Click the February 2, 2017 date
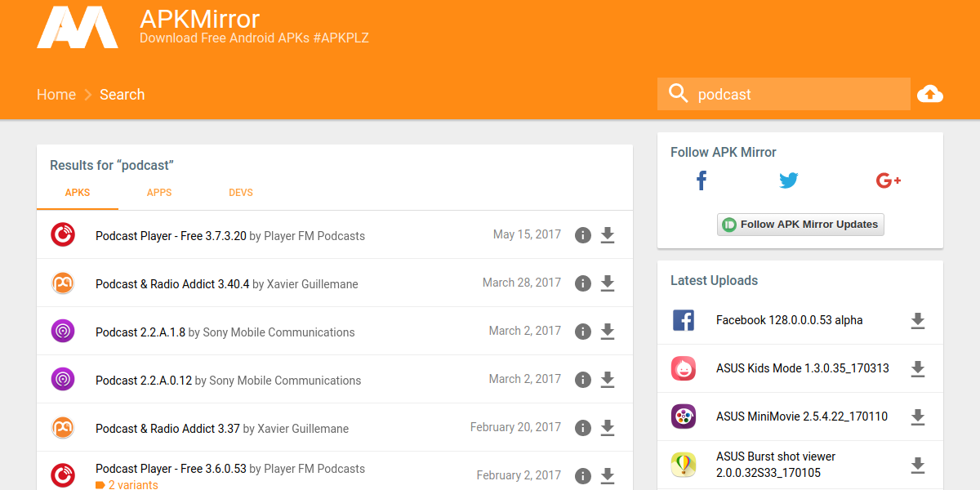Image resolution: width=980 pixels, height=490 pixels. tap(519, 475)
